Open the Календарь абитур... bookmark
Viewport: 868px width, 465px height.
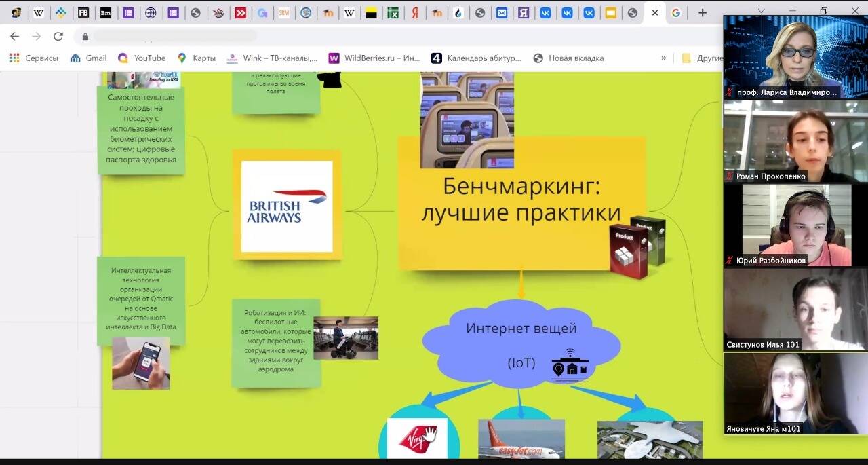pos(477,58)
